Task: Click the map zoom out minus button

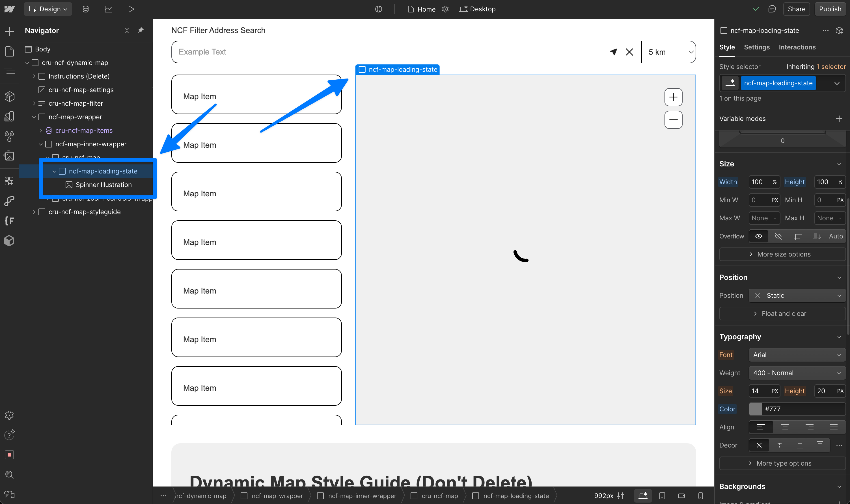Action: [673, 120]
